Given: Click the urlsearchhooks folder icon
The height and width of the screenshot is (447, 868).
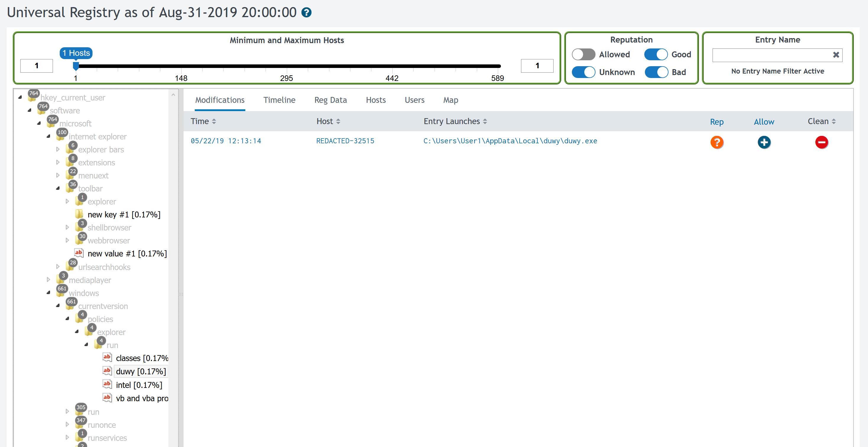Looking at the screenshot, I should (x=70, y=267).
